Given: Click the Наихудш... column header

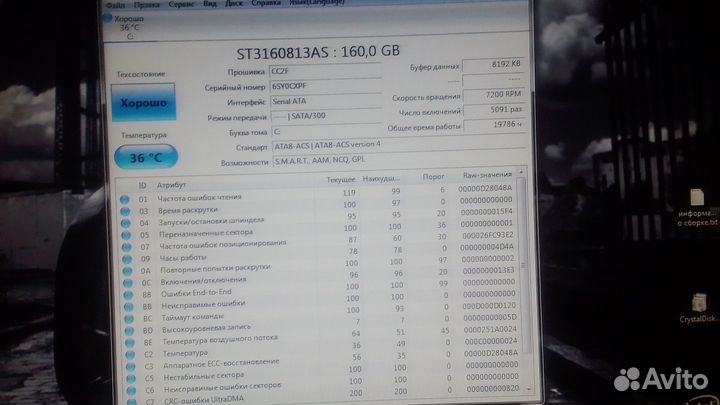Looking at the screenshot, I should point(381,179).
